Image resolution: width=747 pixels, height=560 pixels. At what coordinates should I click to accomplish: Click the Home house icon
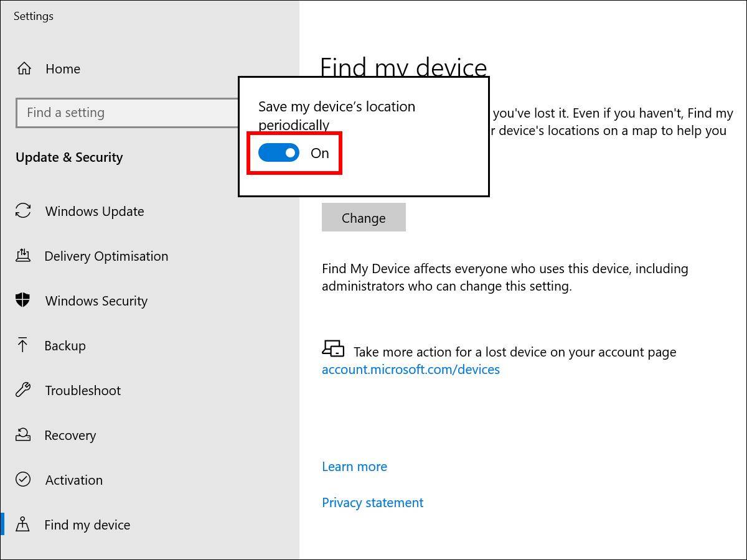[24, 68]
